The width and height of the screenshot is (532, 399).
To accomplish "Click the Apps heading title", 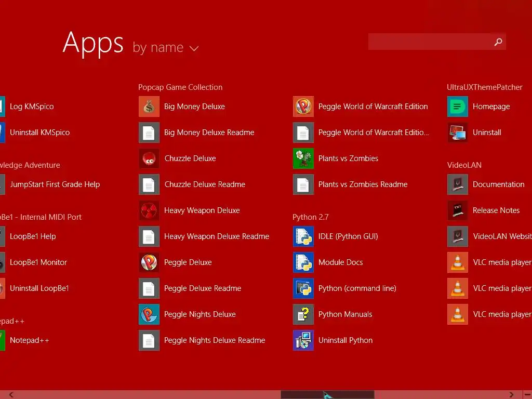I will click(93, 43).
